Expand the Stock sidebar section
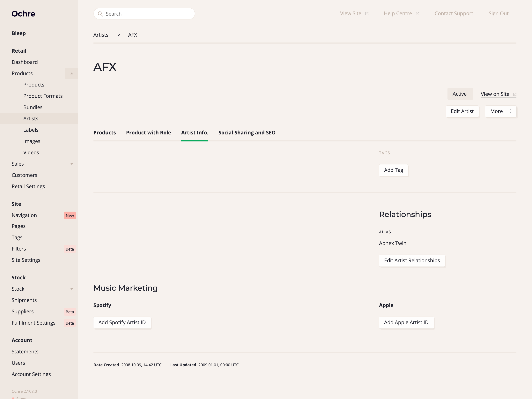This screenshot has height=399, width=532. (x=71, y=289)
